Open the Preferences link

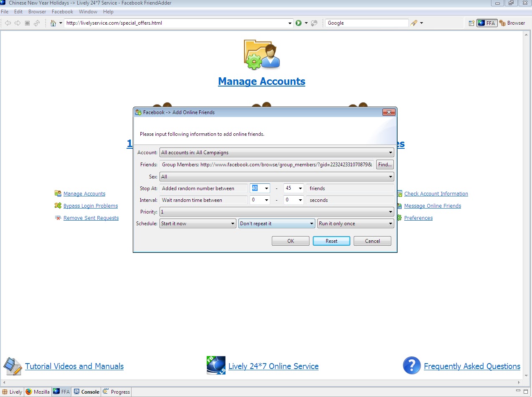(418, 218)
